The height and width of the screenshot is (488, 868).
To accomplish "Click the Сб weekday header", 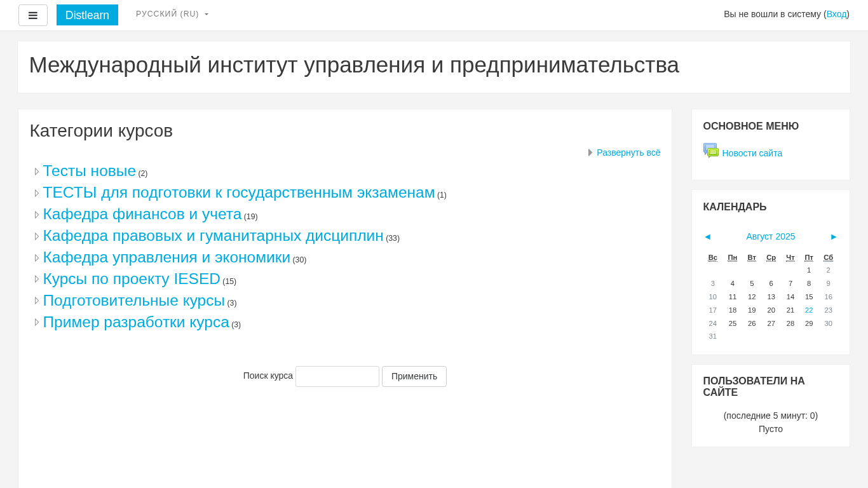I will (828, 257).
